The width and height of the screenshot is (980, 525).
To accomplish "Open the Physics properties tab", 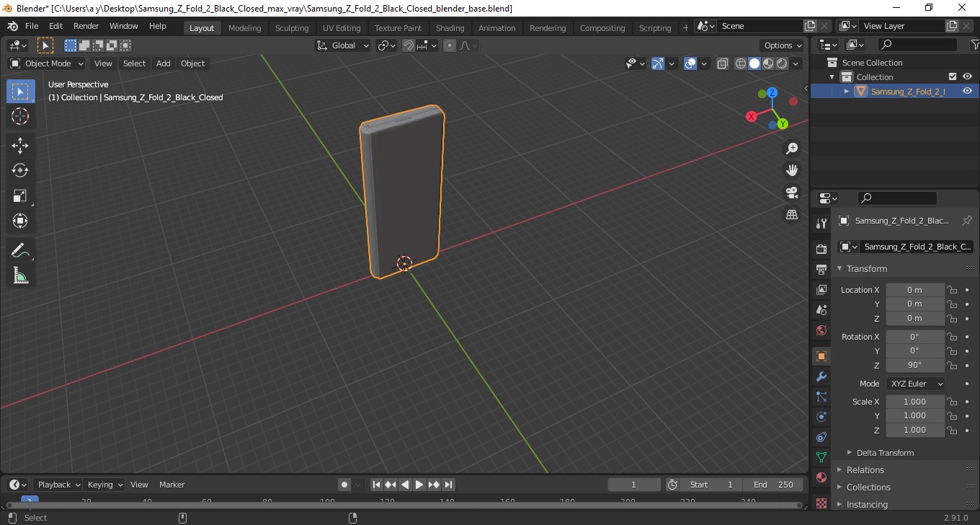I will (821, 417).
